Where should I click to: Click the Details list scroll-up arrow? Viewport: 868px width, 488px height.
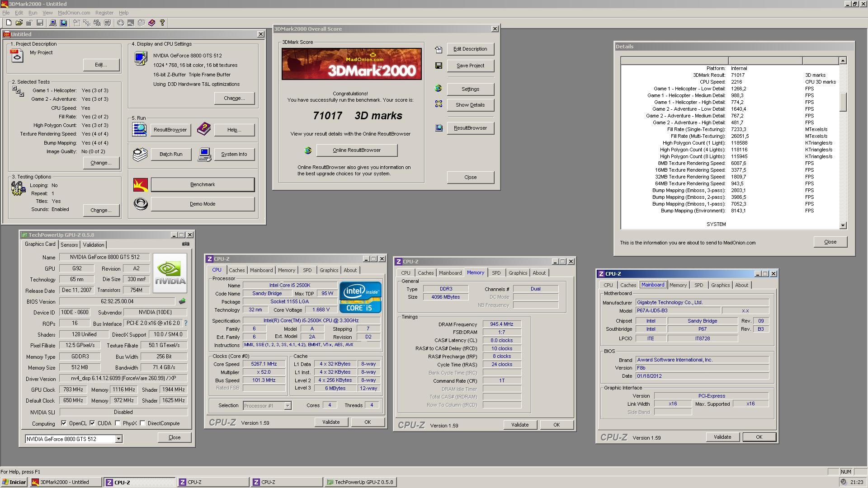(x=843, y=61)
